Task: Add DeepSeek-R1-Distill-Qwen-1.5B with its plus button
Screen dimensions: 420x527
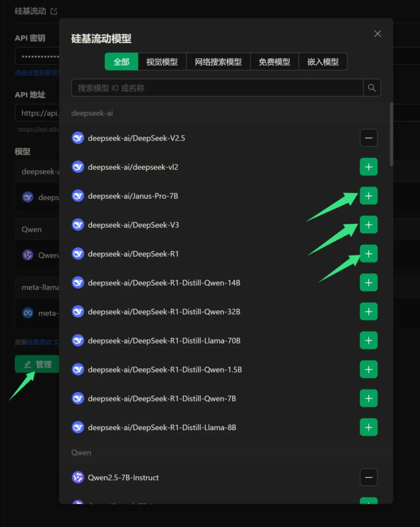Action: (x=369, y=370)
